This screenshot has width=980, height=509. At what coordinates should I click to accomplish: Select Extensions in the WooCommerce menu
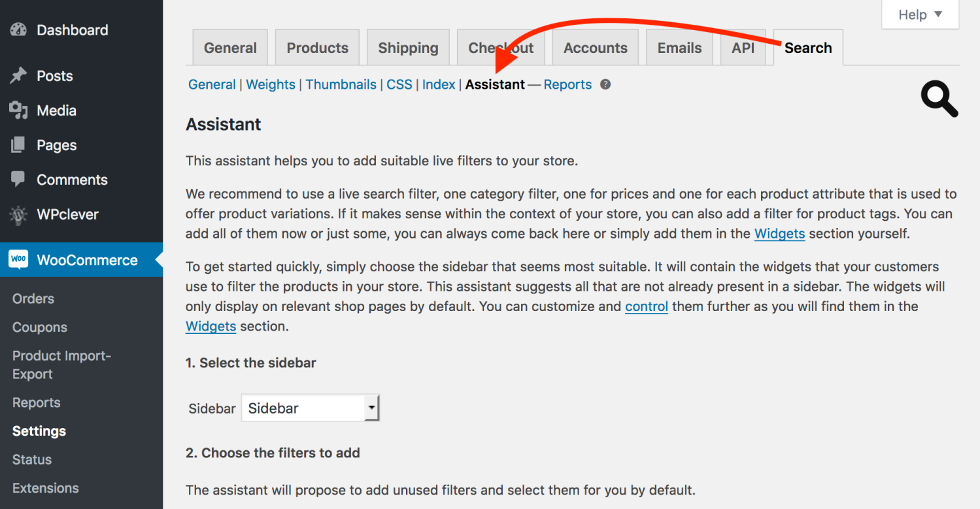[x=45, y=488]
